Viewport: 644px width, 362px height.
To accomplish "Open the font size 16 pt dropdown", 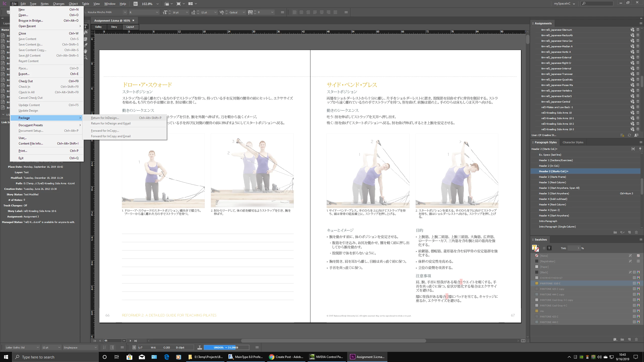I will pyautogui.click(x=187, y=12).
